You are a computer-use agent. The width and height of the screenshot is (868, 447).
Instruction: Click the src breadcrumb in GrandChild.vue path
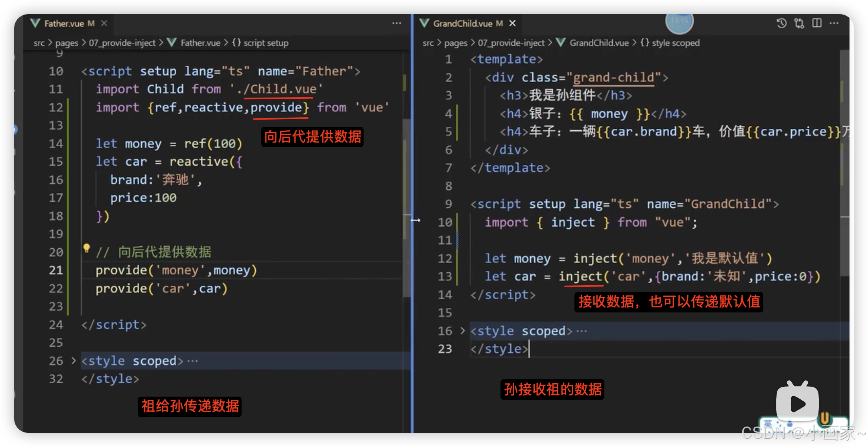tap(428, 42)
